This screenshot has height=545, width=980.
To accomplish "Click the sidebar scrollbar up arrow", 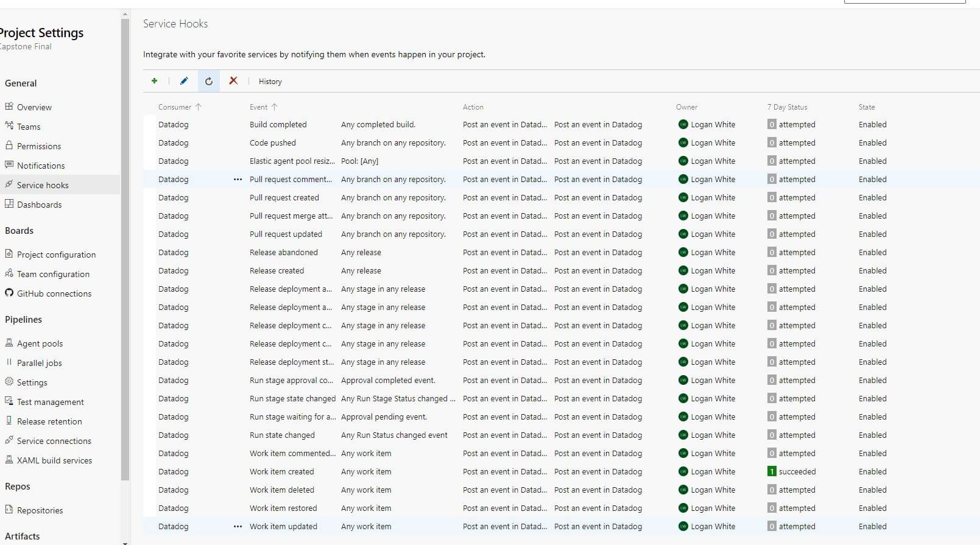I will click(125, 13).
